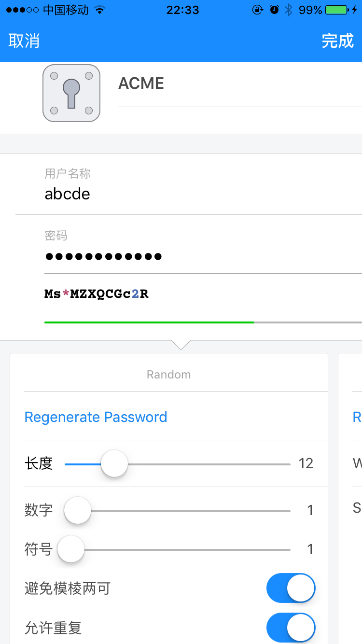The image size is (362, 644).
Task: Tap 取消 to cancel editing
Action: [24, 41]
